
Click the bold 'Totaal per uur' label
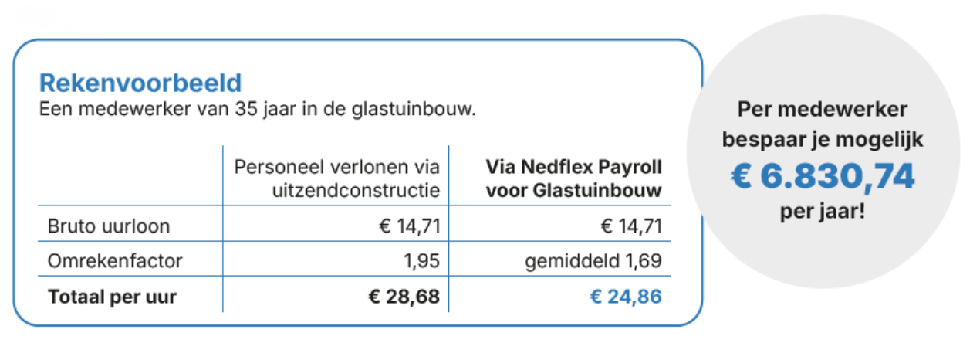112,297
